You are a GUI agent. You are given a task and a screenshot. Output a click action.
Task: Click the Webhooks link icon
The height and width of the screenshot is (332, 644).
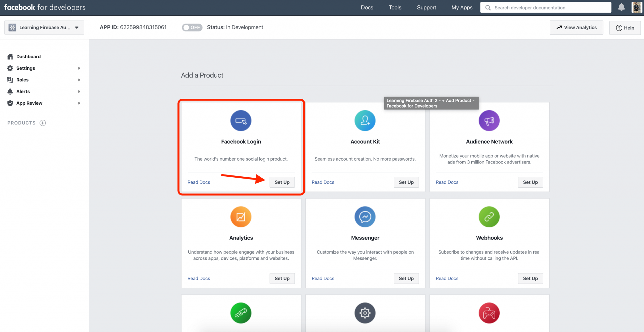click(489, 217)
